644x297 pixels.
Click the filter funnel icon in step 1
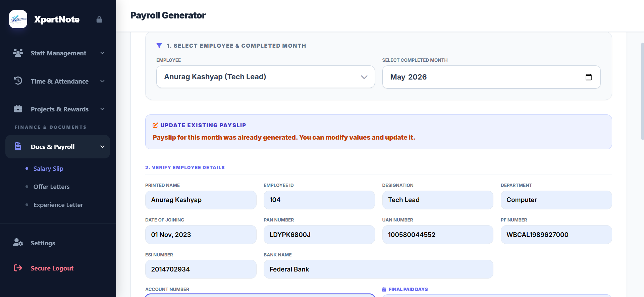(x=159, y=46)
